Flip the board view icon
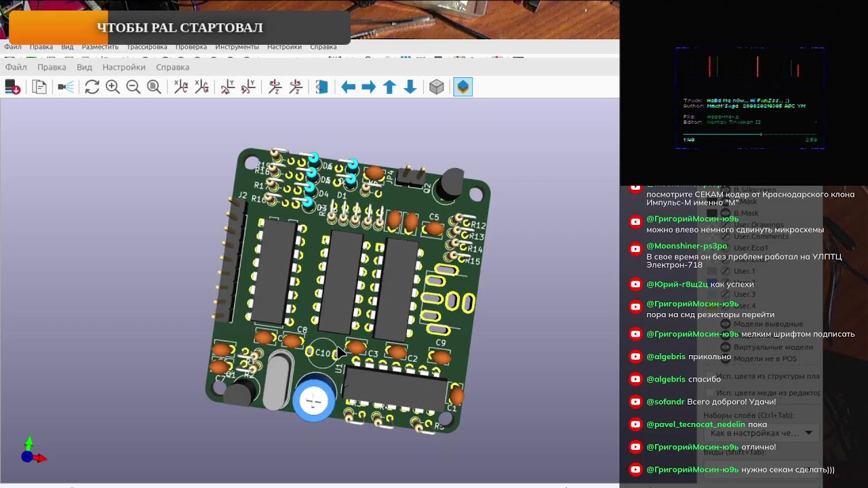The width and height of the screenshot is (868, 488). [321, 87]
